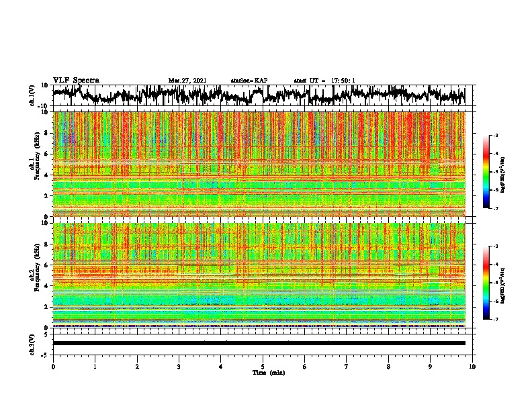Click the ch.2 spectrogram color scale bar

486,283
